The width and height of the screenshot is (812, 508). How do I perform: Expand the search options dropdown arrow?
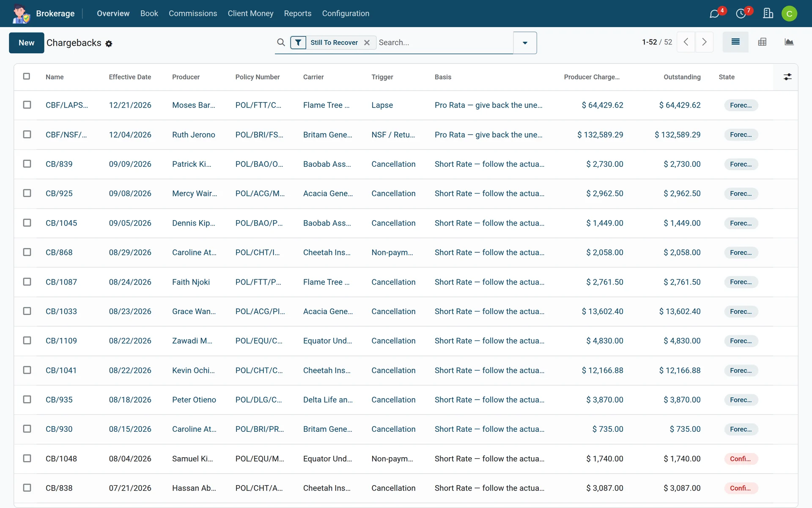(x=525, y=43)
